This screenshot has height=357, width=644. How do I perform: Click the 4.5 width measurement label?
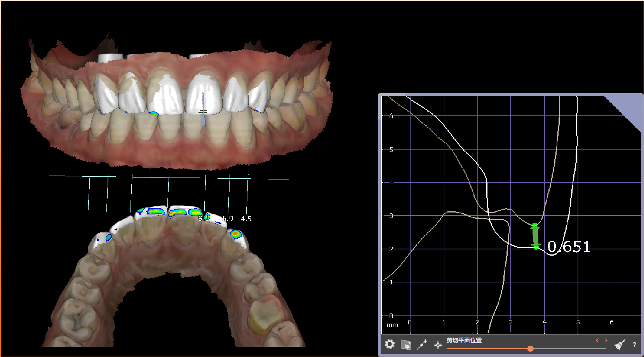[246, 219]
